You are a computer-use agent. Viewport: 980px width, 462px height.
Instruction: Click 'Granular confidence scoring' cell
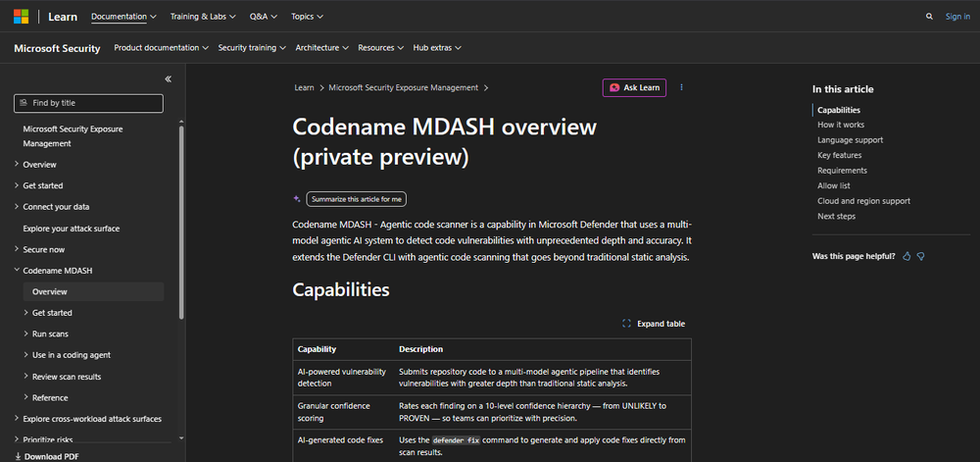click(x=343, y=412)
